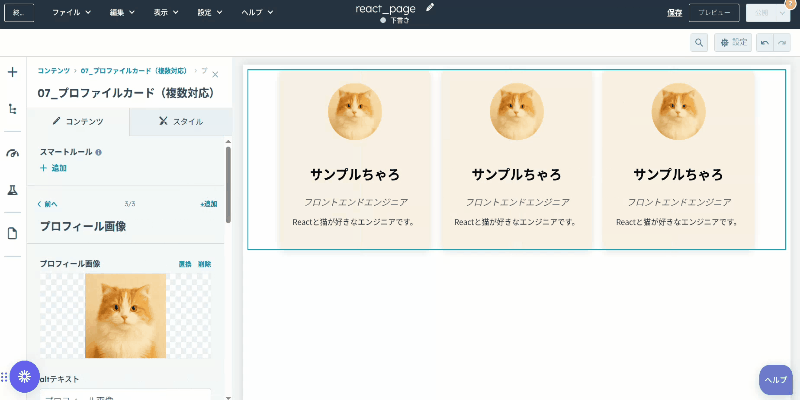Click the notification badge on publish button
800x400 pixels.
(790, 3)
